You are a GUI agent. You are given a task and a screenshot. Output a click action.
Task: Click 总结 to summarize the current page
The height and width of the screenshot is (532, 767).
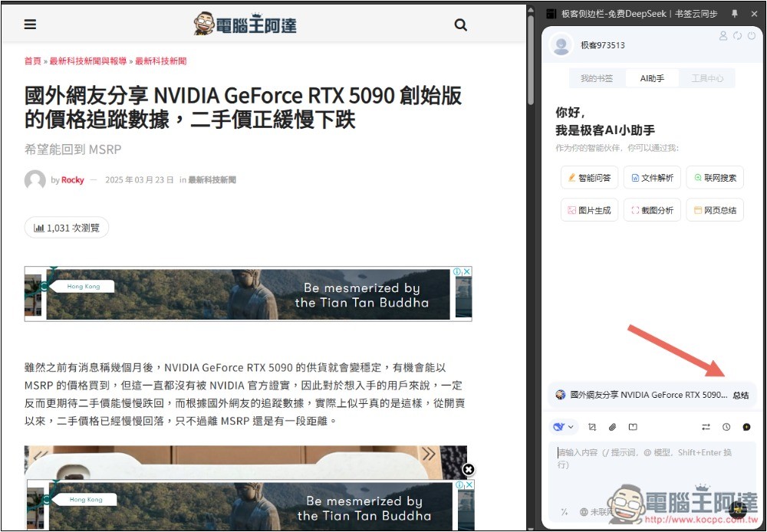(x=740, y=396)
